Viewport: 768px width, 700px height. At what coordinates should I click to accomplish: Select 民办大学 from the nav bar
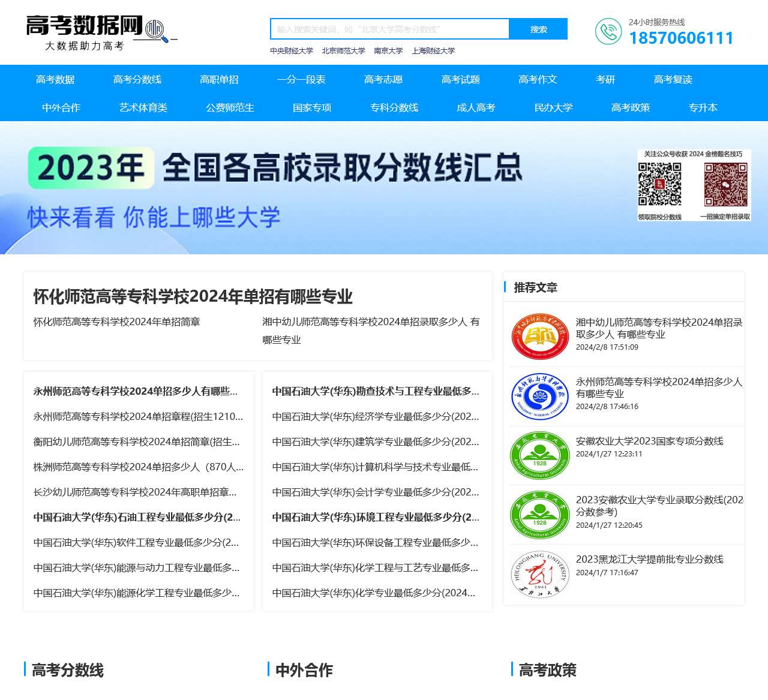point(553,108)
